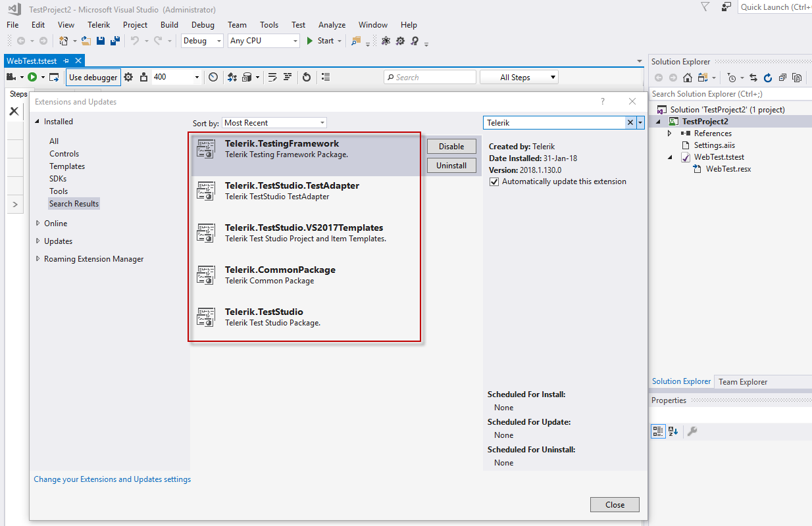Click the Home icon in Solution Explorer

688,78
